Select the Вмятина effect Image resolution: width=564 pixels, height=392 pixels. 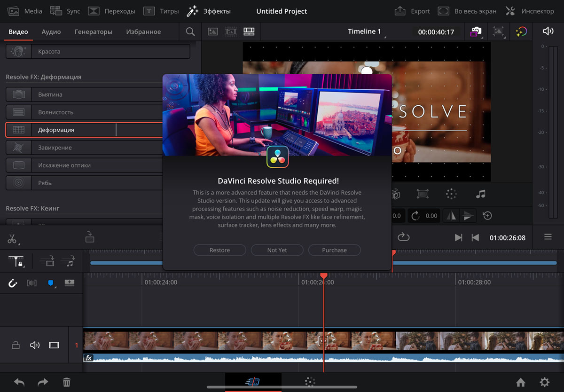[x=84, y=94]
